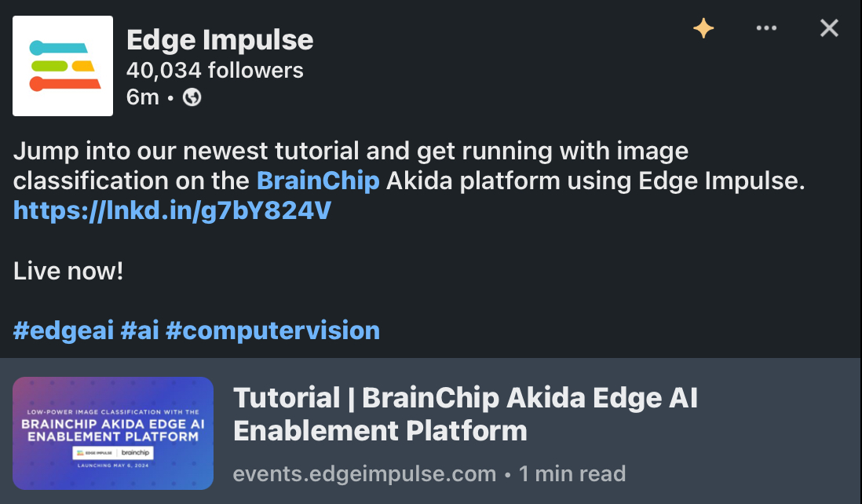Click the small brainchip logo inside thumbnail
This screenshot has width=862, height=504.
click(x=135, y=453)
